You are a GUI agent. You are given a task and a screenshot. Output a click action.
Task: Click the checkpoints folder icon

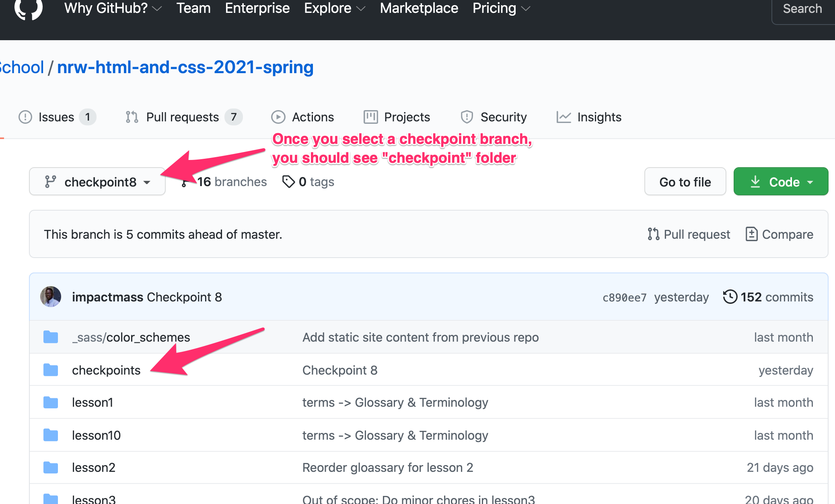point(51,370)
